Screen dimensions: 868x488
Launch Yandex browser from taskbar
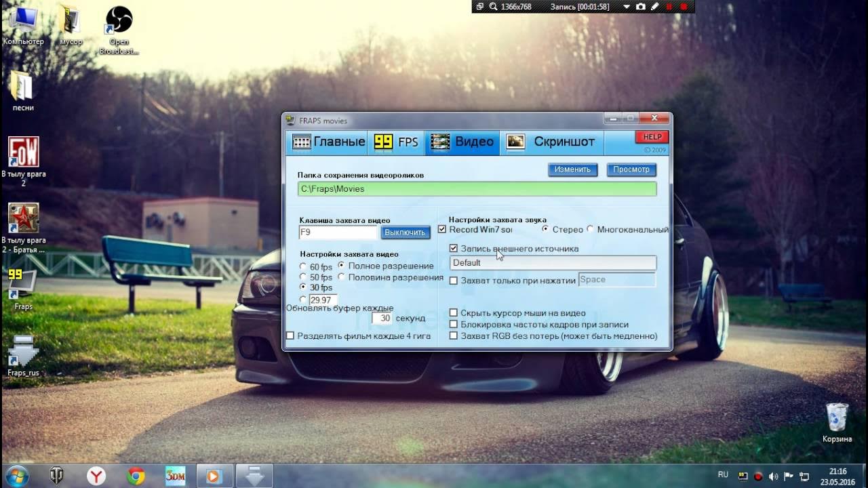tap(96, 476)
